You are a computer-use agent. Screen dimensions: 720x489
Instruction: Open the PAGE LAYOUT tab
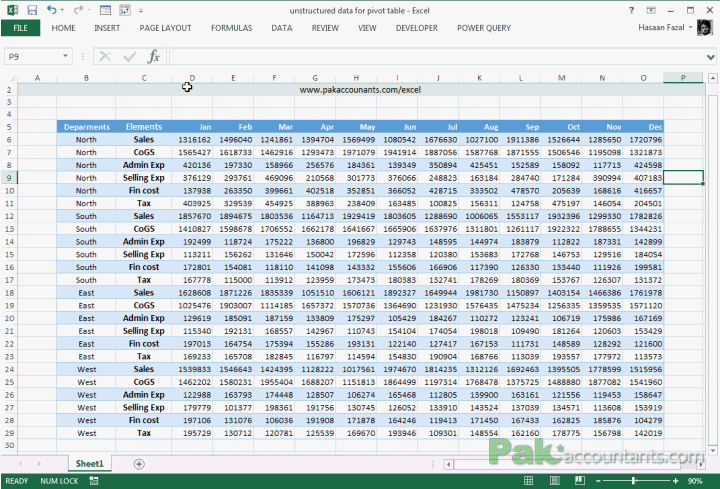(x=165, y=28)
